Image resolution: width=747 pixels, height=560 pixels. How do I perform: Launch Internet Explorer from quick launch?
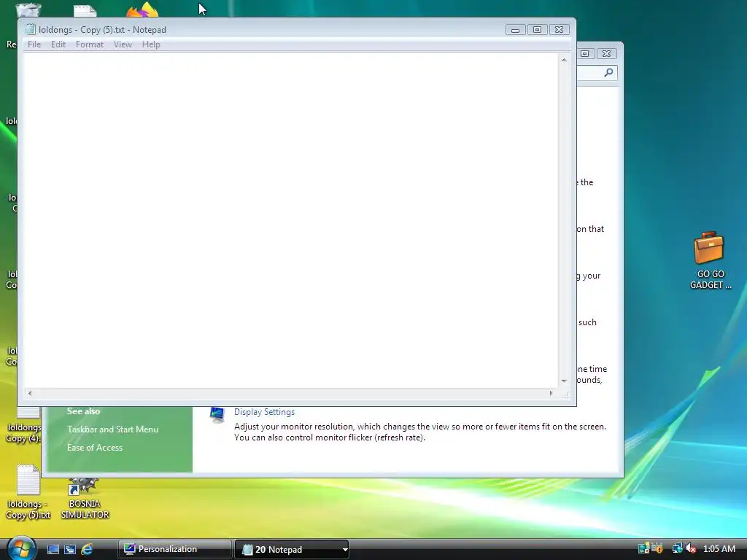point(87,550)
